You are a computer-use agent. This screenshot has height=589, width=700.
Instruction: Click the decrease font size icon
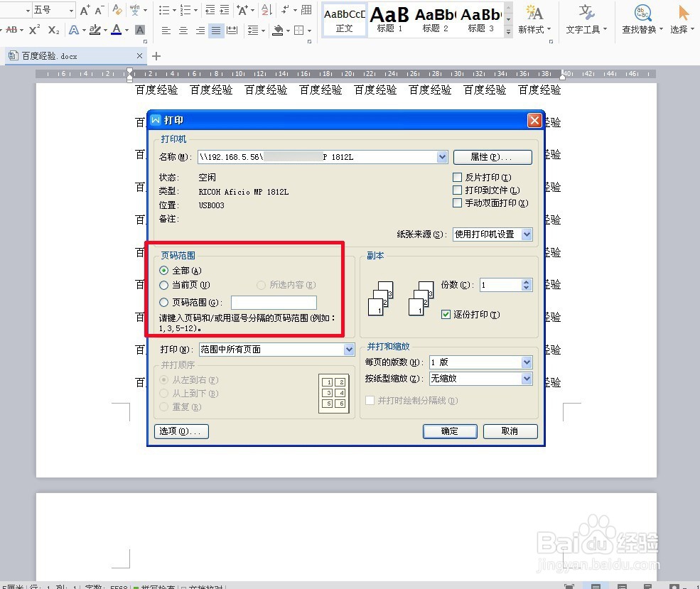99,10
